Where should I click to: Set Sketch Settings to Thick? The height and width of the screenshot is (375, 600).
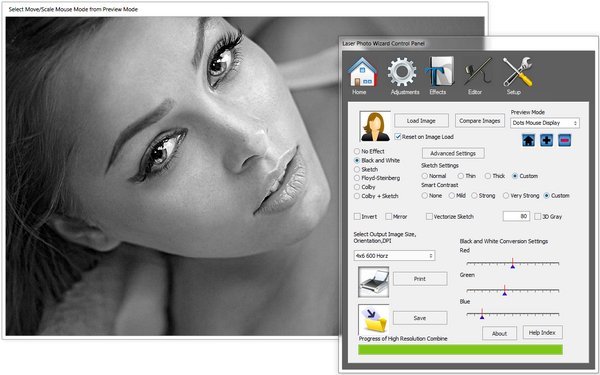tap(495, 176)
